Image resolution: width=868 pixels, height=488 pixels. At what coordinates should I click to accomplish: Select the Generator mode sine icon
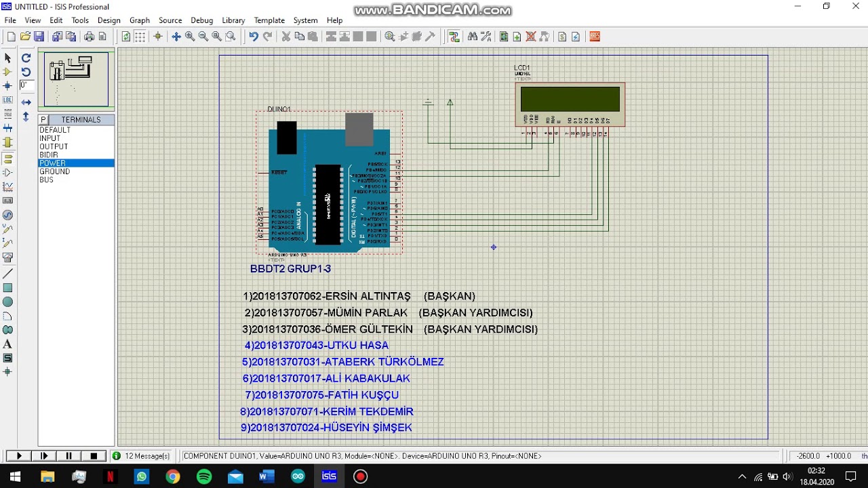point(8,215)
